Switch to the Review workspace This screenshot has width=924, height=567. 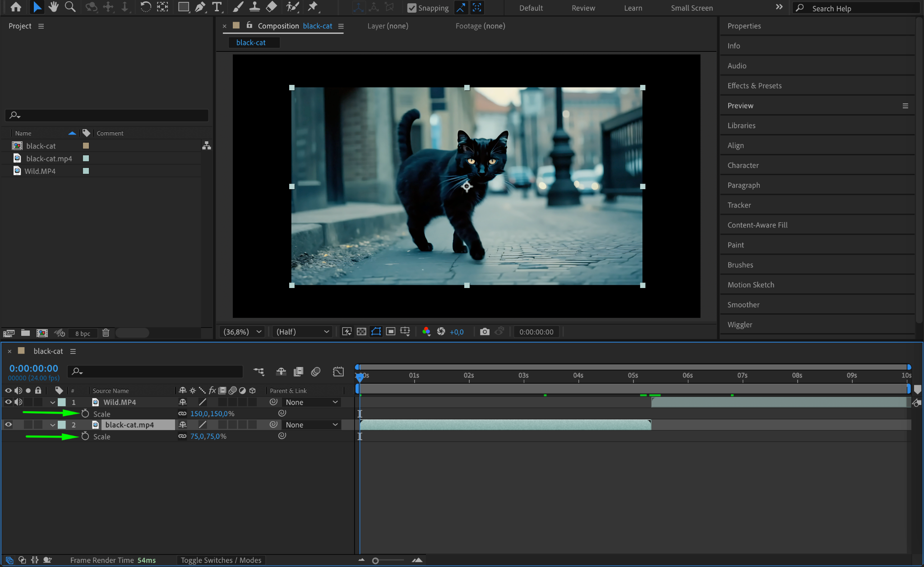point(583,8)
